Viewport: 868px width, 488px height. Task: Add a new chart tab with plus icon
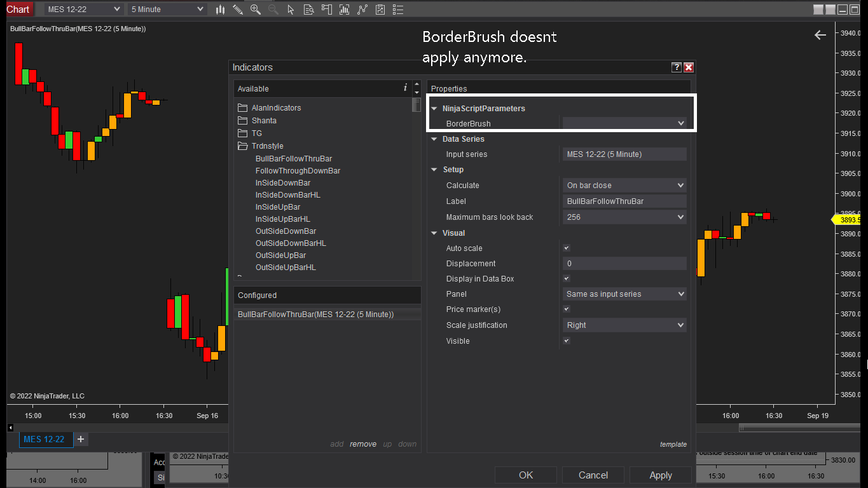pyautogui.click(x=81, y=439)
